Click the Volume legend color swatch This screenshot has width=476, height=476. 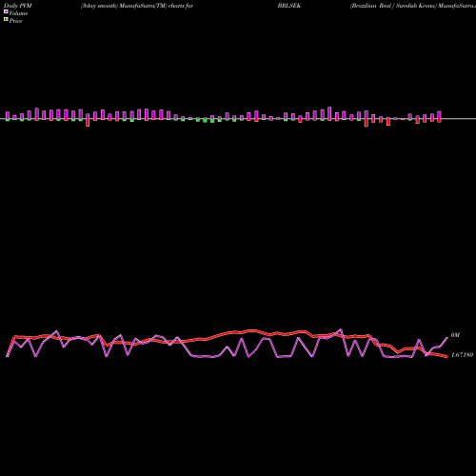click(x=6, y=11)
